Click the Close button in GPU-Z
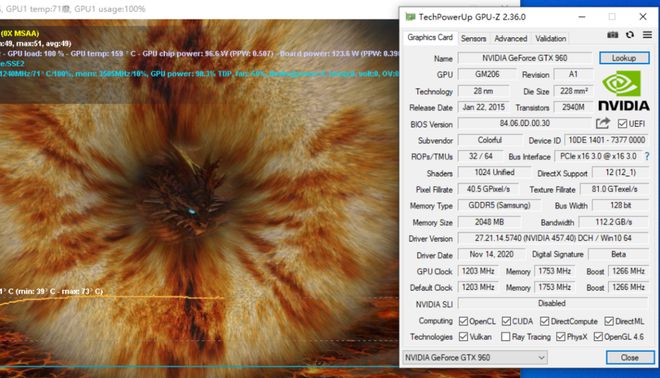 [630, 357]
